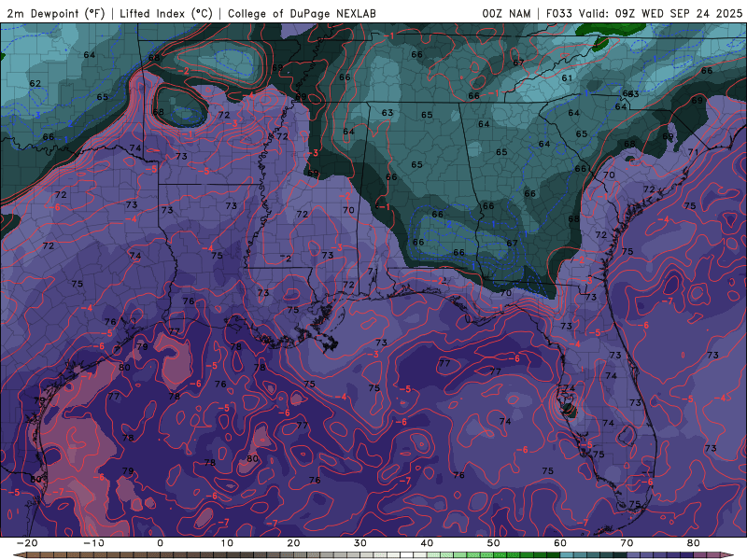Click the "2m Dewpoint (°F)" title text

(55, 13)
